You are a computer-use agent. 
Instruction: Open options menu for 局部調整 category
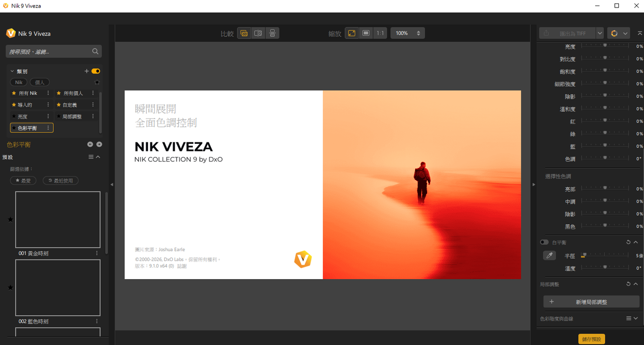tap(93, 116)
